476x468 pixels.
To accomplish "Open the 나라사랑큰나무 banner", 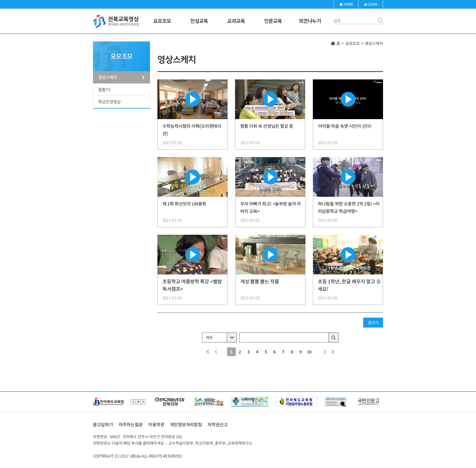I will tap(250, 402).
